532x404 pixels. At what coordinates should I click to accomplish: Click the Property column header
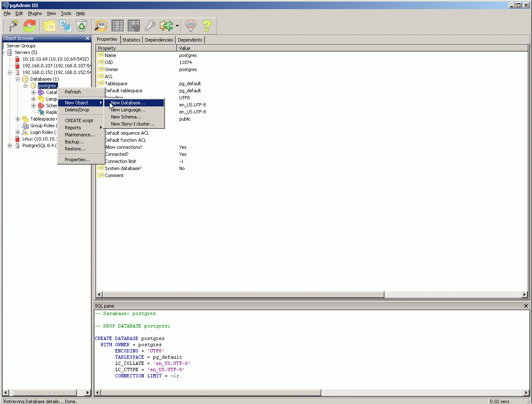coord(136,48)
